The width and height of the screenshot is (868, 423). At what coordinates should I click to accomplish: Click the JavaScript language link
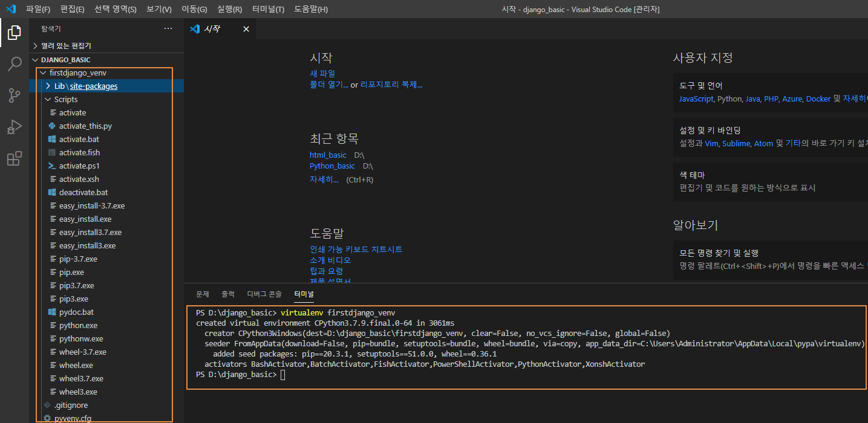(696, 98)
